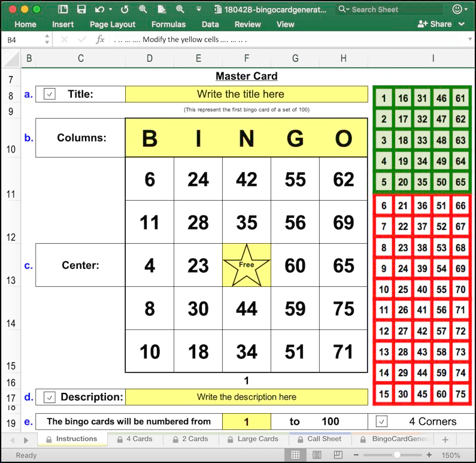Viewport: 476px width, 463px height.
Task: Click the first magnifier icon in the toolbar
Action: [143, 9]
